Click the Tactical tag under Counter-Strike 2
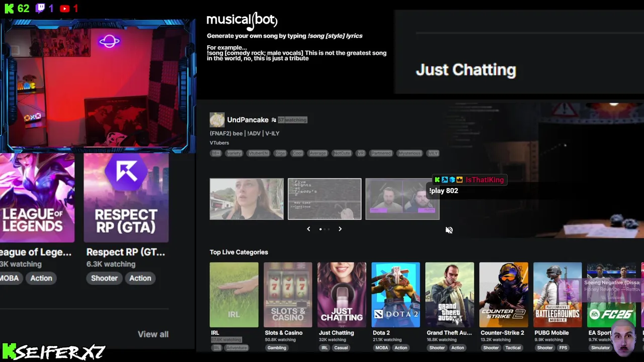The image size is (644, 362). (x=513, y=348)
